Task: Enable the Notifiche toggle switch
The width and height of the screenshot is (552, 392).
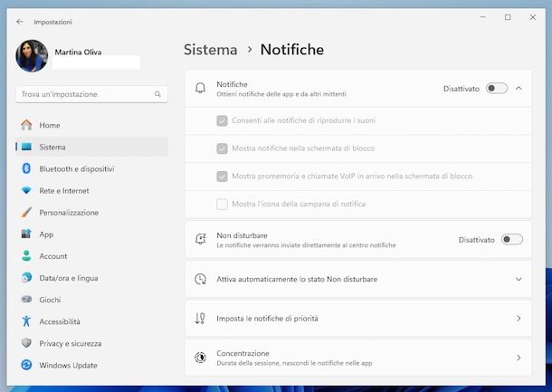Action: (496, 89)
